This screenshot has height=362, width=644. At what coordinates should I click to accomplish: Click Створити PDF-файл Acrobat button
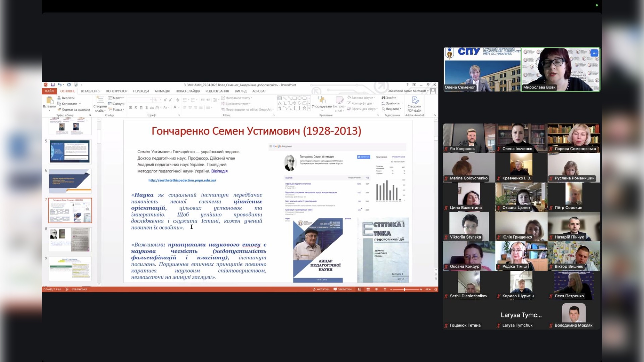(x=415, y=104)
